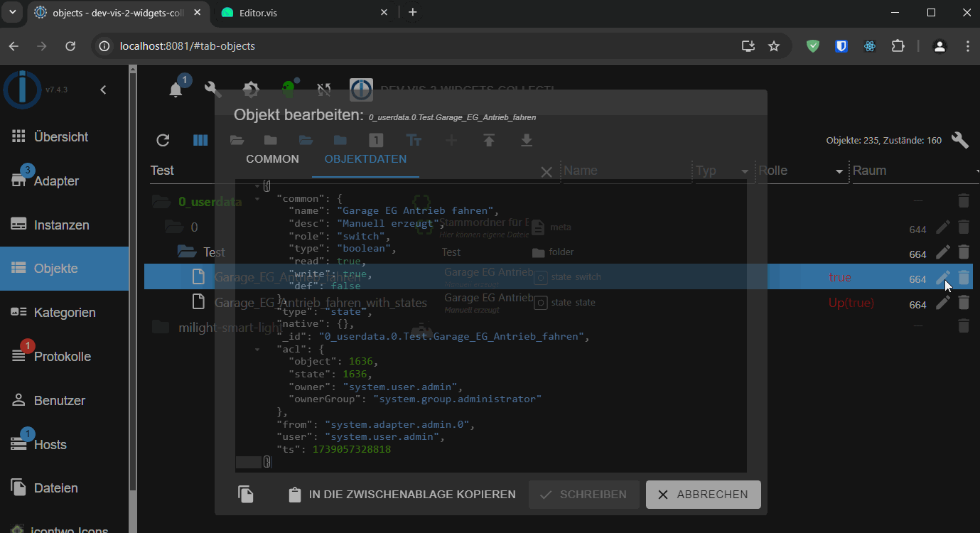Click the trash icon in the selected Garage row

tap(963, 278)
